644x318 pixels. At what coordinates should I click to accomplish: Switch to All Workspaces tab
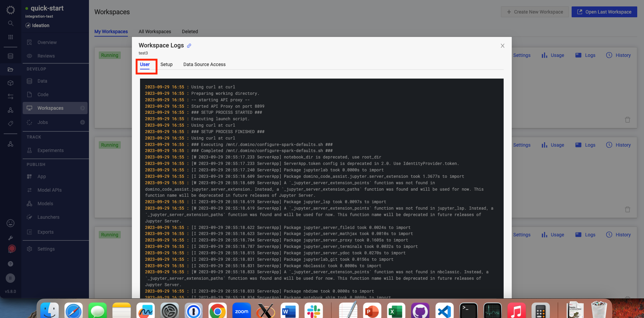click(155, 31)
